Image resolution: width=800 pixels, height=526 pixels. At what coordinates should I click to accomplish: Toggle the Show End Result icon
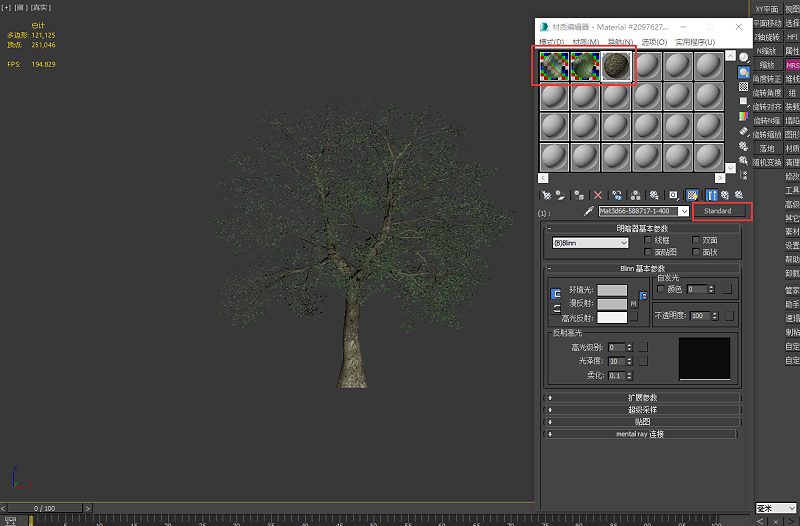tap(712, 195)
